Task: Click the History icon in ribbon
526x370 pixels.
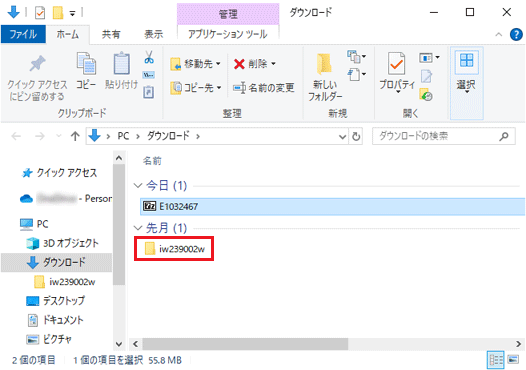Action: point(426,95)
